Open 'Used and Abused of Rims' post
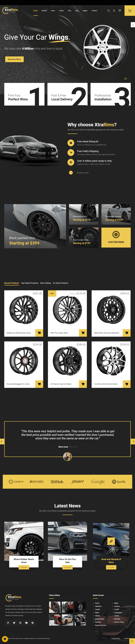This screenshot has width=135, height=644. click(111, 561)
